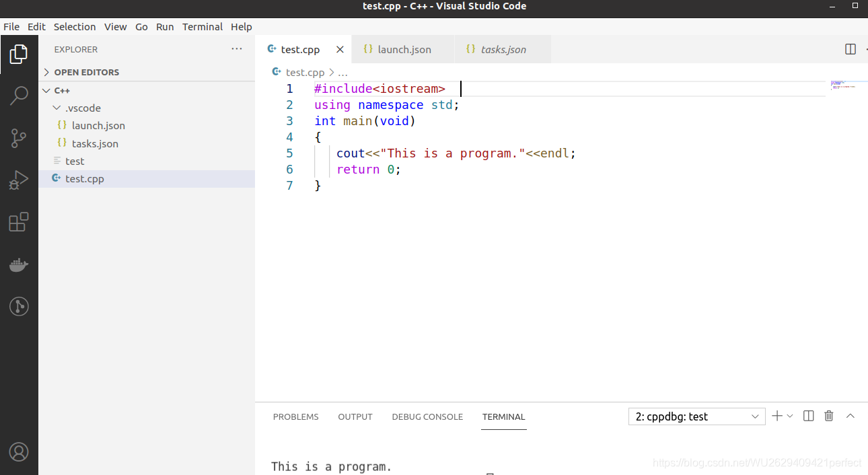This screenshot has width=868, height=475.
Task: Open launch.json in the explorer tree
Action: click(x=147, y=125)
